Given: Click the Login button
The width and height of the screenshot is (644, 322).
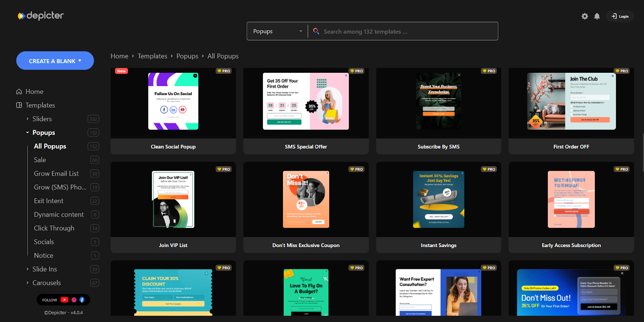Looking at the screenshot, I should tap(620, 16).
